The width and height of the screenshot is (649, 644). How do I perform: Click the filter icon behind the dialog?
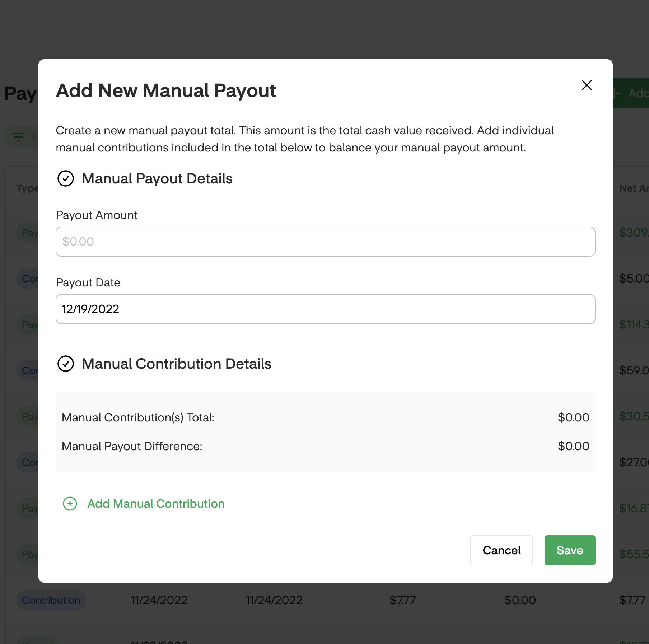(18, 137)
